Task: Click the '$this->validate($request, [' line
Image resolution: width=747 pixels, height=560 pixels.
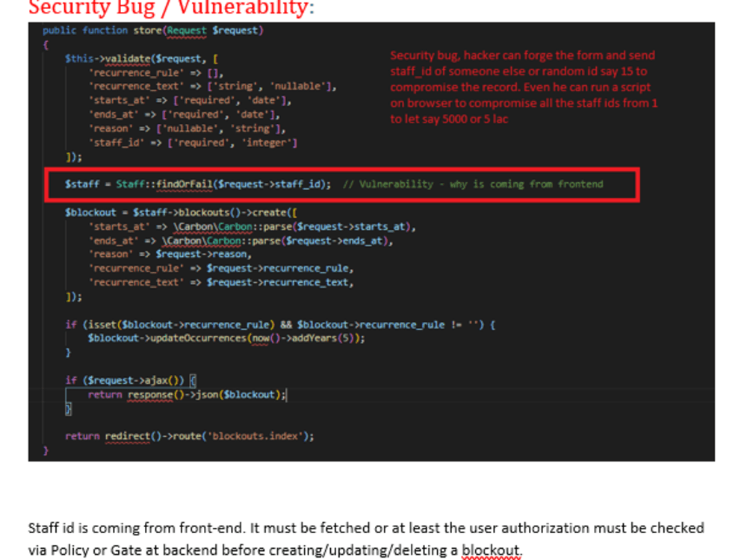Action: click(141, 59)
